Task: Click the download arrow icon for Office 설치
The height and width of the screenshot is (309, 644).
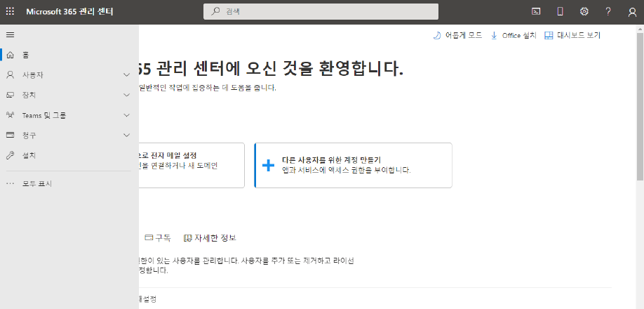Action: tap(494, 35)
